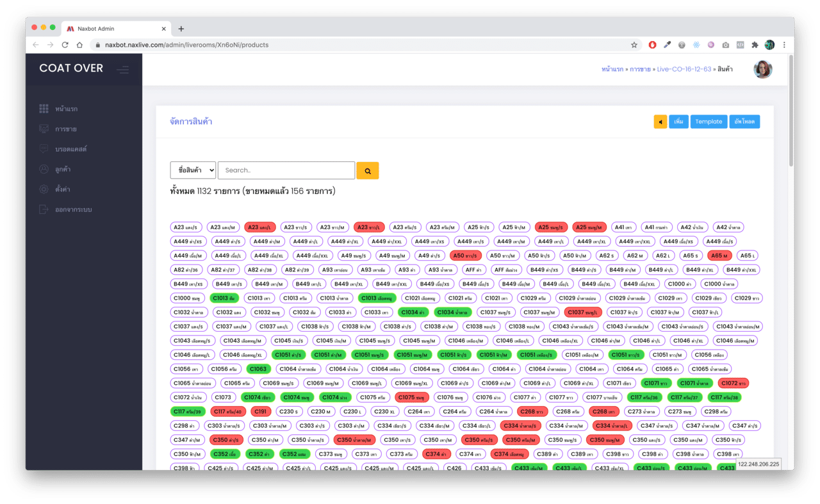Screen dimensions: 820x504
Task: Select the red A25 ชมพู/M product tag
Action: [x=589, y=227]
